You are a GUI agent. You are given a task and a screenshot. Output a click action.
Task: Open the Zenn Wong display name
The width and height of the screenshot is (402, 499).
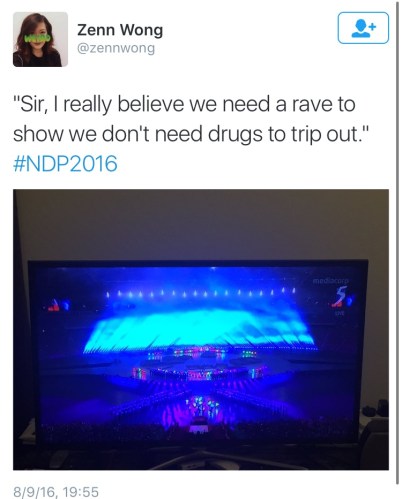pos(120,30)
